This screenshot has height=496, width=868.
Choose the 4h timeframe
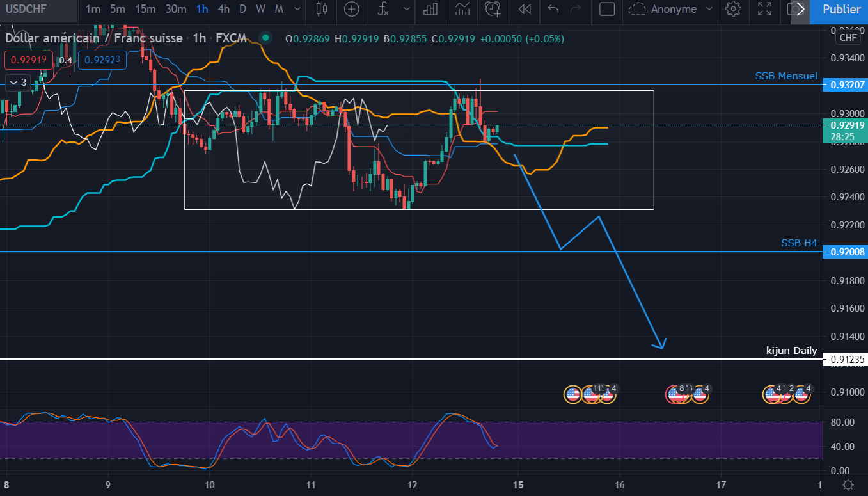coord(223,10)
